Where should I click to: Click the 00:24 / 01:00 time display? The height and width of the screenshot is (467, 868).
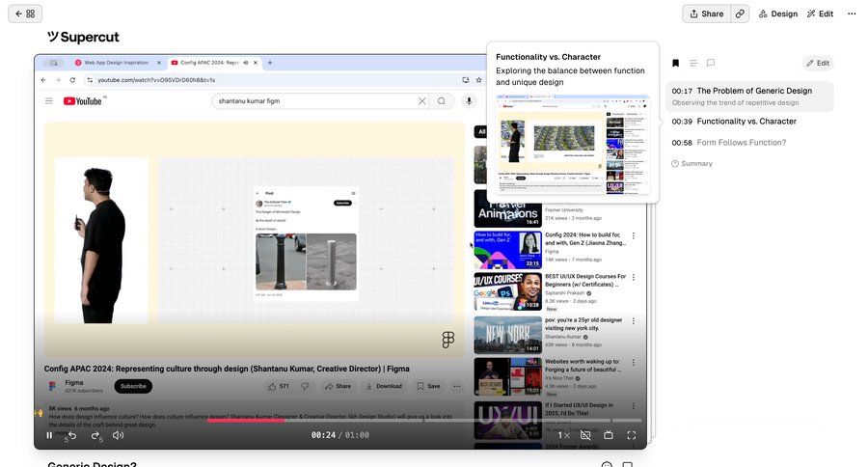(339, 435)
